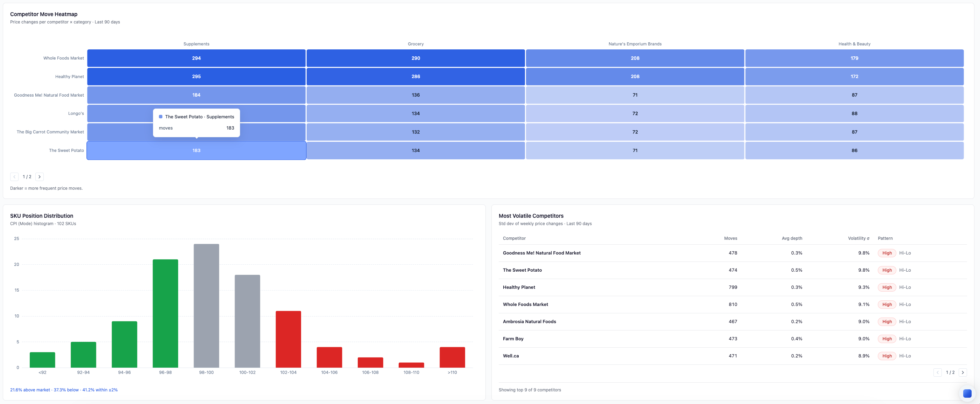This screenshot has height=404, width=980.
Task: Sort by Volatility σ column header
Action: point(858,238)
